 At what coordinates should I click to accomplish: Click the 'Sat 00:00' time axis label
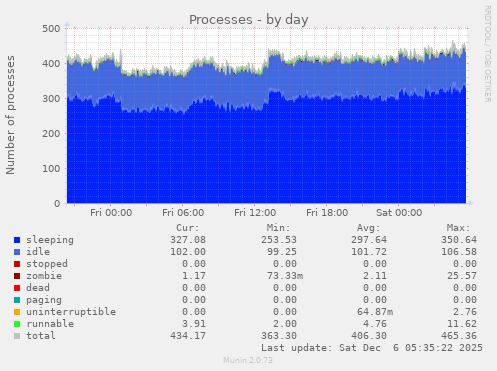pyautogui.click(x=399, y=213)
